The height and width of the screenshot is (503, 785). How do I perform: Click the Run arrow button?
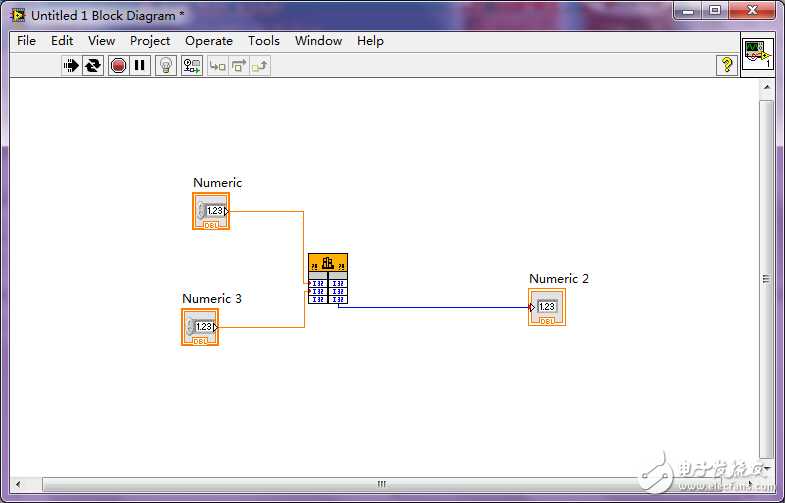pyautogui.click(x=72, y=66)
